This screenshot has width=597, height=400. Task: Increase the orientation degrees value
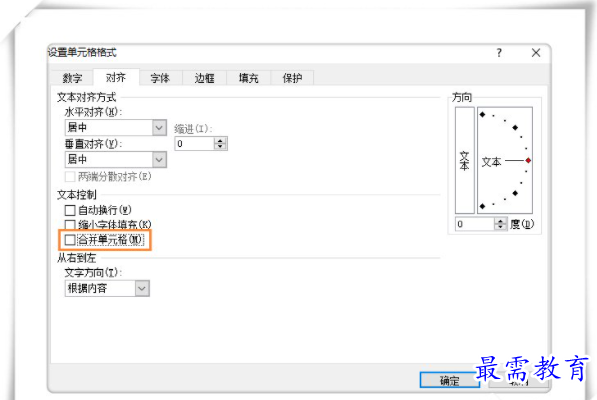[500, 221]
